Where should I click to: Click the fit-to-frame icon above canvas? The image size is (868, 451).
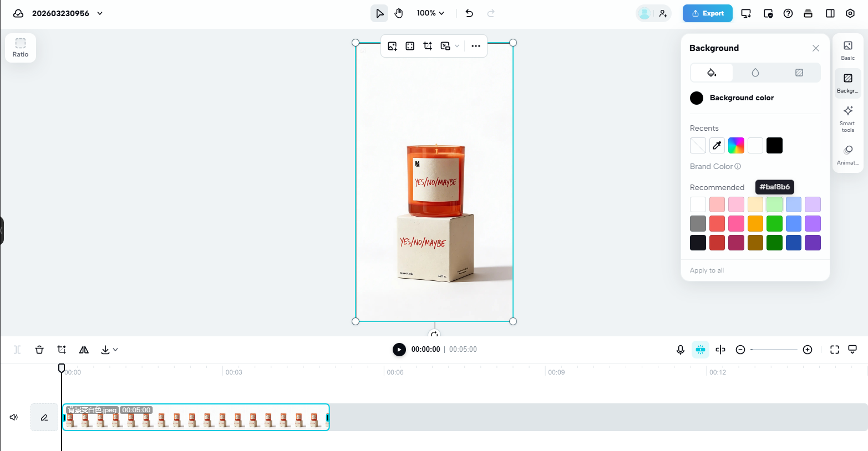pos(410,46)
